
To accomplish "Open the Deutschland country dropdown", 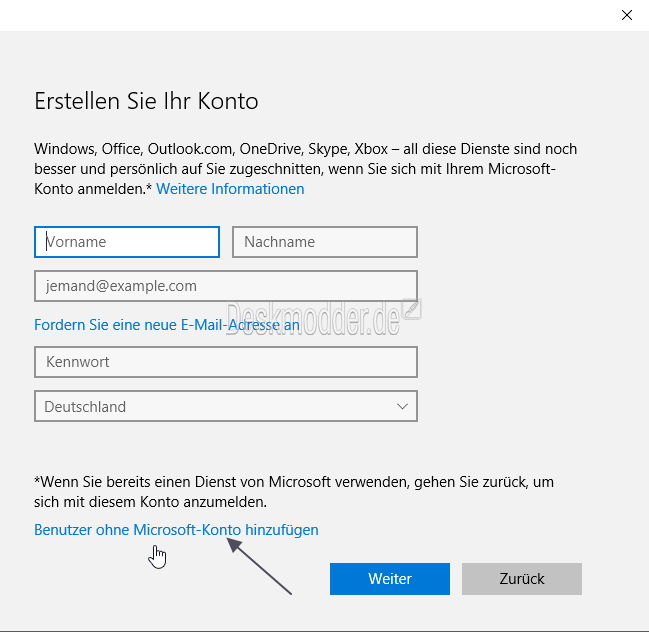I will (x=226, y=406).
